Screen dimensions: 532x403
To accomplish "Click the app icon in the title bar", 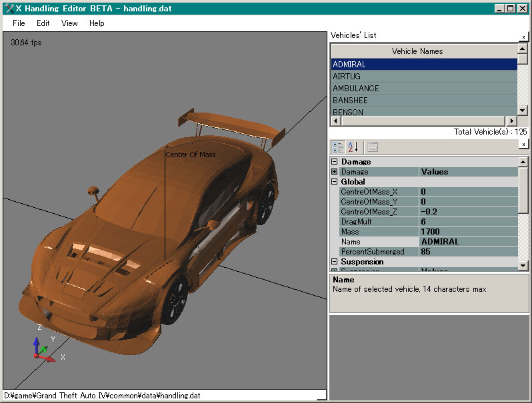I will pos(9,8).
